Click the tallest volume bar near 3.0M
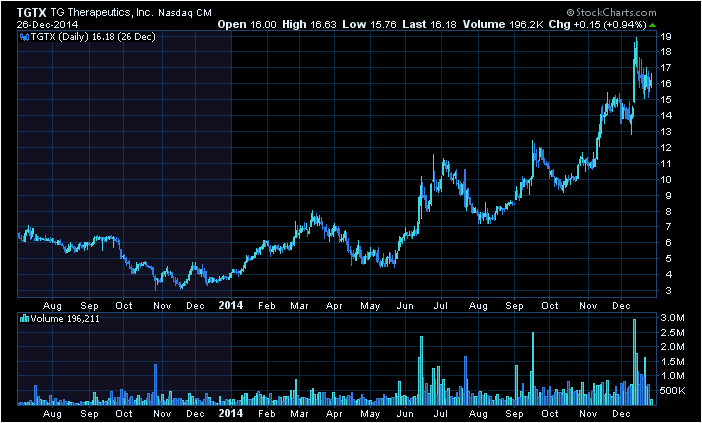Viewport: 702px width, 423px height. [x=634, y=362]
